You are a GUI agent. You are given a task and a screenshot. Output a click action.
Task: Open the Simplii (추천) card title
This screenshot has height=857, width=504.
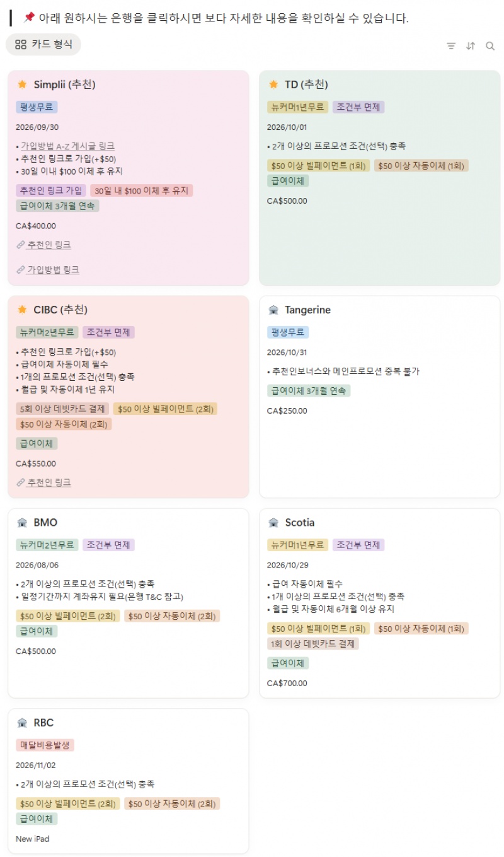[x=64, y=85]
